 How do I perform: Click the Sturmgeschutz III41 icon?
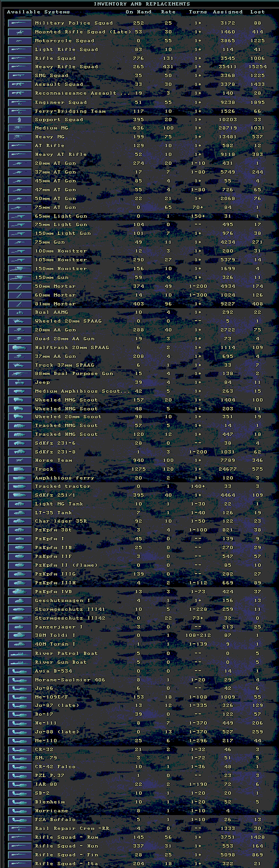20,609
